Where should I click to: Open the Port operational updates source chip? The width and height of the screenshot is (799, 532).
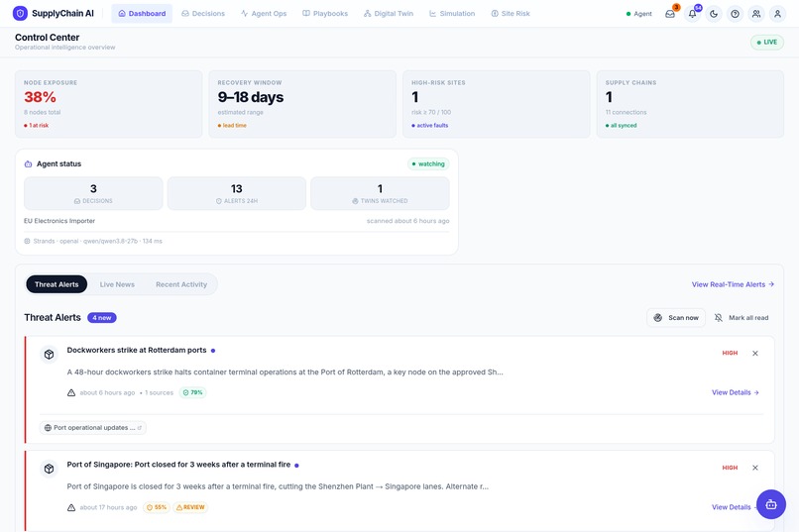[x=93, y=428]
